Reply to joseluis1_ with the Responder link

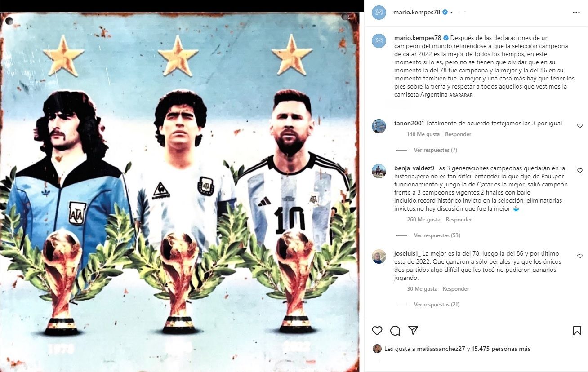click(456, 289)
